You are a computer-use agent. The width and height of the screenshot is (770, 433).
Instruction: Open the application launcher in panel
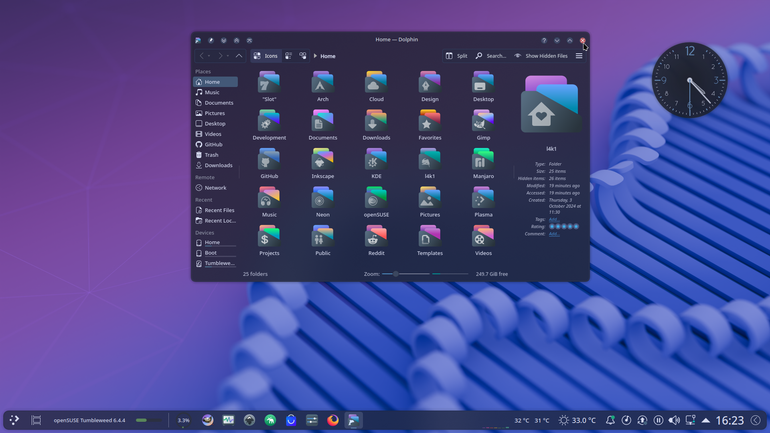coord(14,420)
